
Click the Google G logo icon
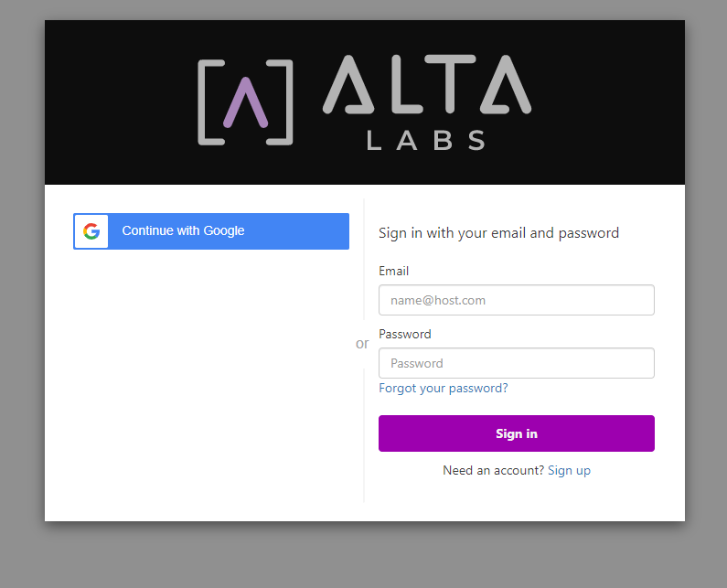pyautogui.click(x=91, y=231)
